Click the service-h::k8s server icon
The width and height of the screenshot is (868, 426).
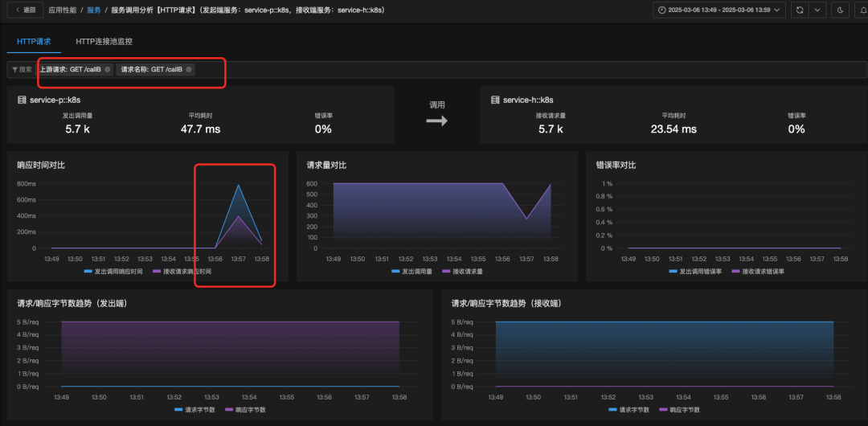tap(495, 100)
